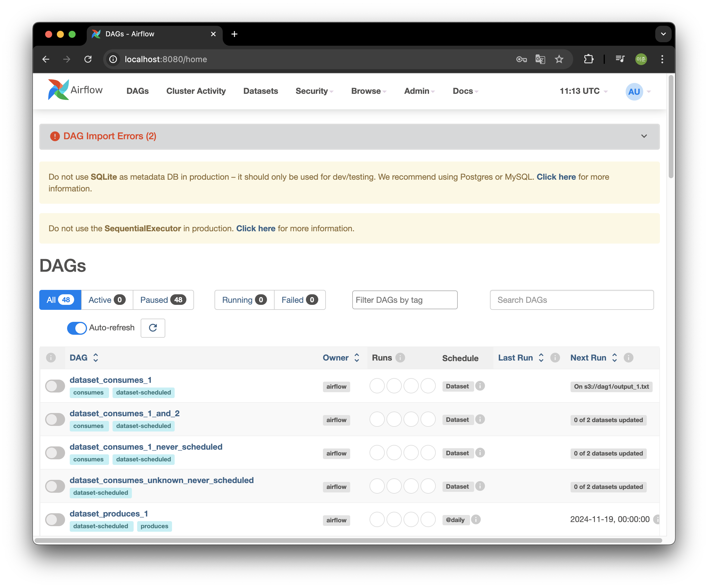
Task: Click the Airflow pinwheel logo
Action: pos(59,90)
